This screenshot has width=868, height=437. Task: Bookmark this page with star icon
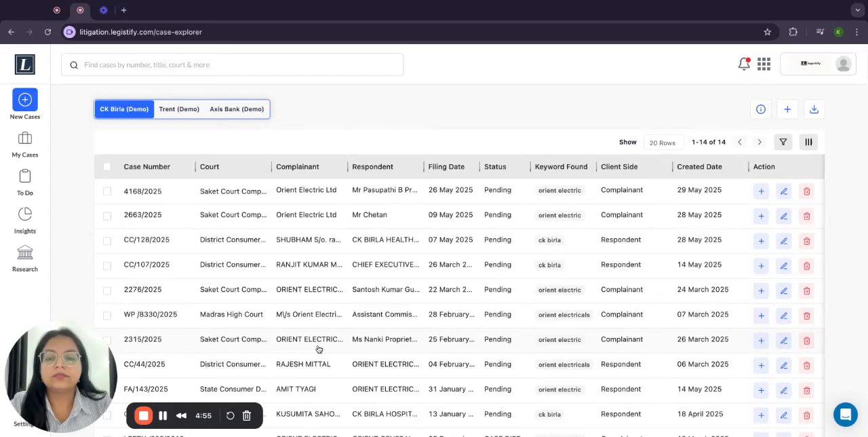[x=768, y=32]
